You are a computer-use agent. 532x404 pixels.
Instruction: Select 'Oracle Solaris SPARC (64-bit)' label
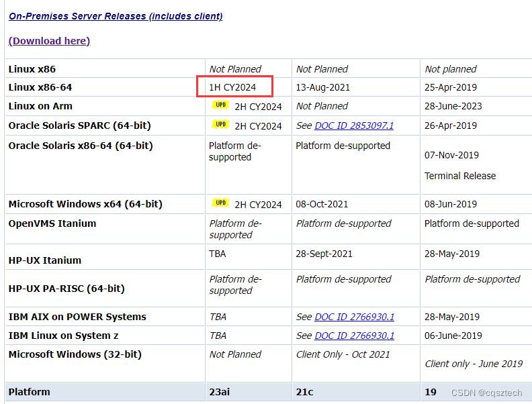click(x=80, y=125)
